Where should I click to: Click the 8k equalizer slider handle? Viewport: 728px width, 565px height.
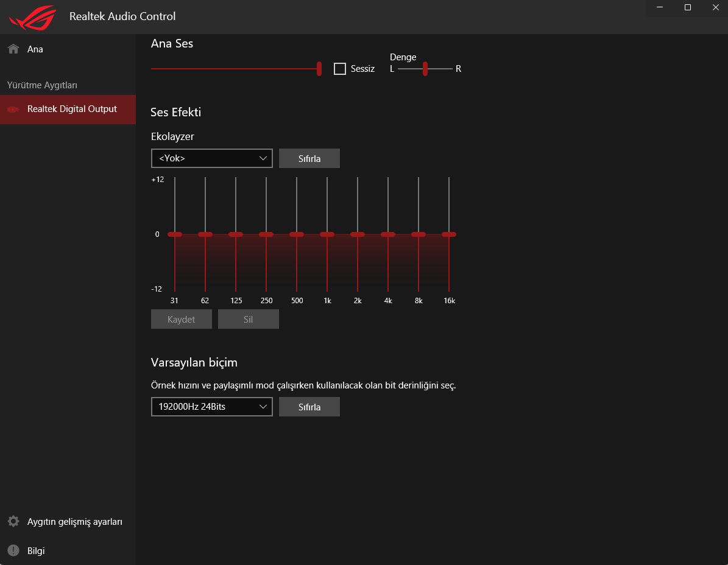419,234
